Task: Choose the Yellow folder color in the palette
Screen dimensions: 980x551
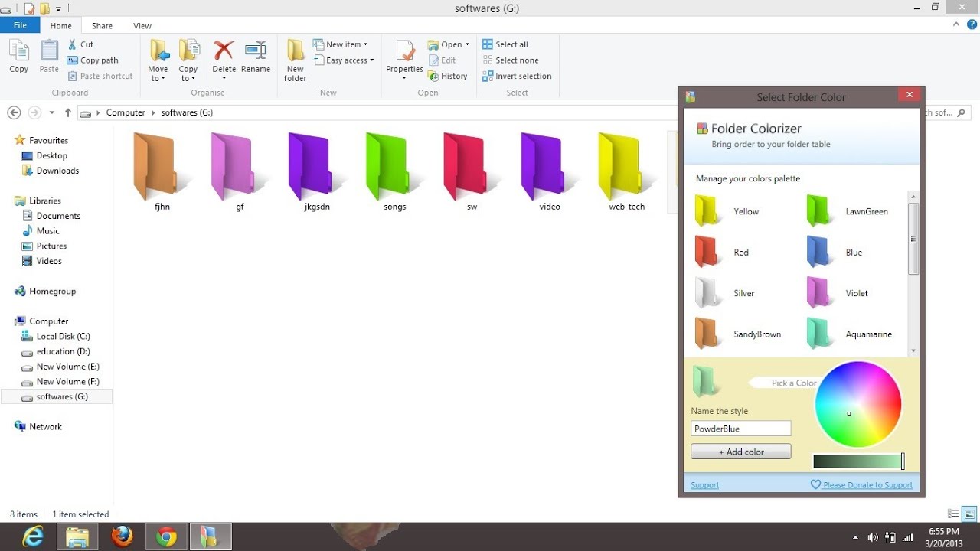Action: click(727, 211)
